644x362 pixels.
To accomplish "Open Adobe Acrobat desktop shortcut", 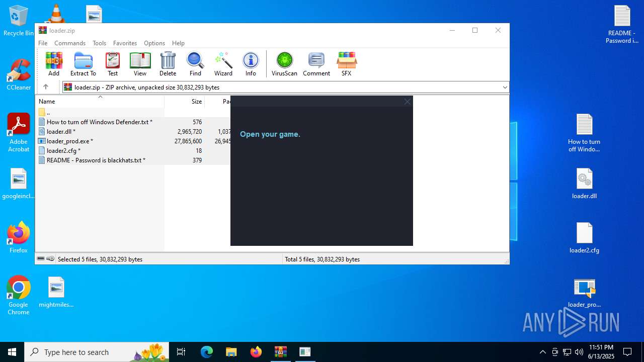I will 19,133.
